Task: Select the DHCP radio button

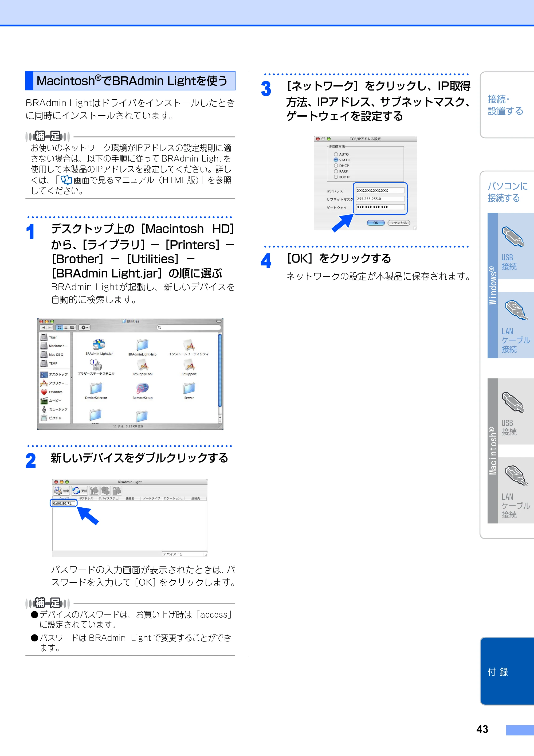Action: click(336, 166)
